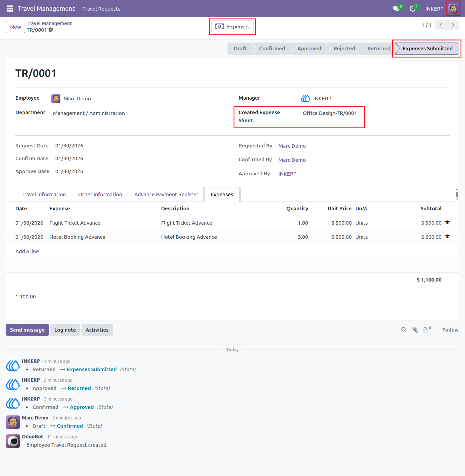This screenshot has height=476, width=465.
Task: Select the Approved status stage
Action: (x=309, y=48)
